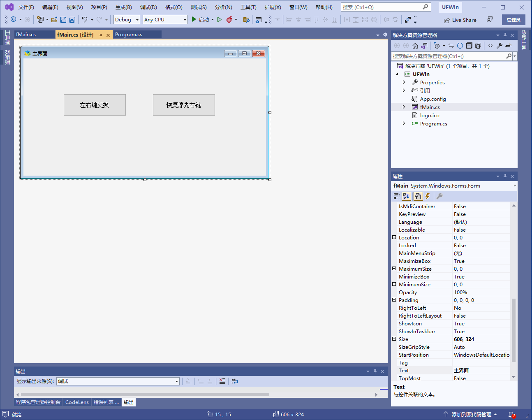Image resolution: width=532 pixels, height=420 pixels.
Task: Start debugging with the green play button
Action: coord(194,19)
